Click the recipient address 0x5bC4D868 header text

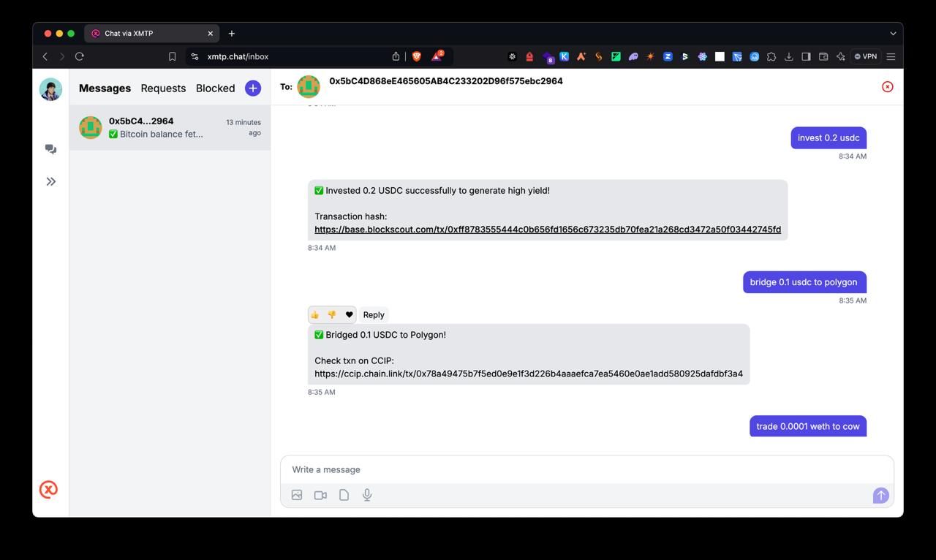446,81
